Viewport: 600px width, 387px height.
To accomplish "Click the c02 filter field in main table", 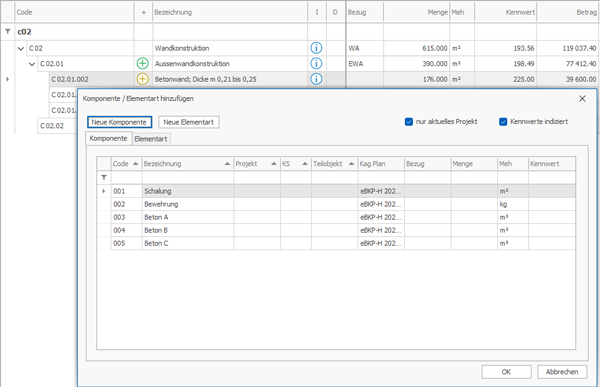I will pyautogui.click(x=75, y=32).
